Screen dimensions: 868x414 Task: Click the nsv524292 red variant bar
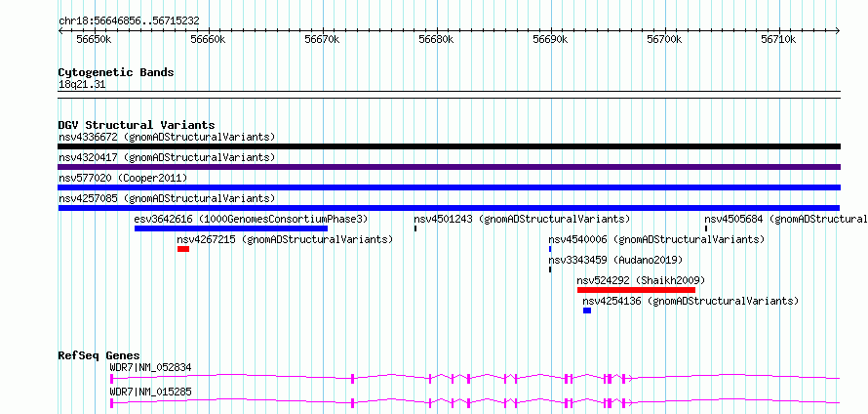point(636,290)
